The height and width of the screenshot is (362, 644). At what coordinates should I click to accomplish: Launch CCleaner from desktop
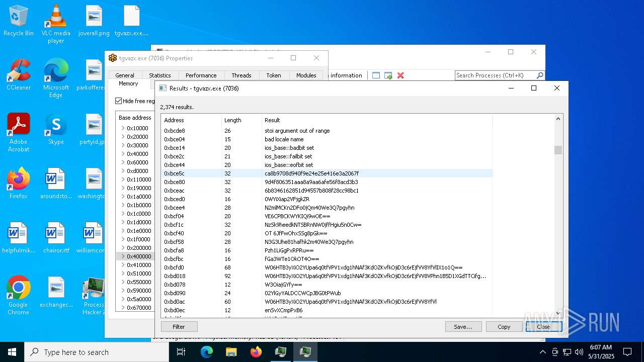pyautogui.click(x=19, y=75)
